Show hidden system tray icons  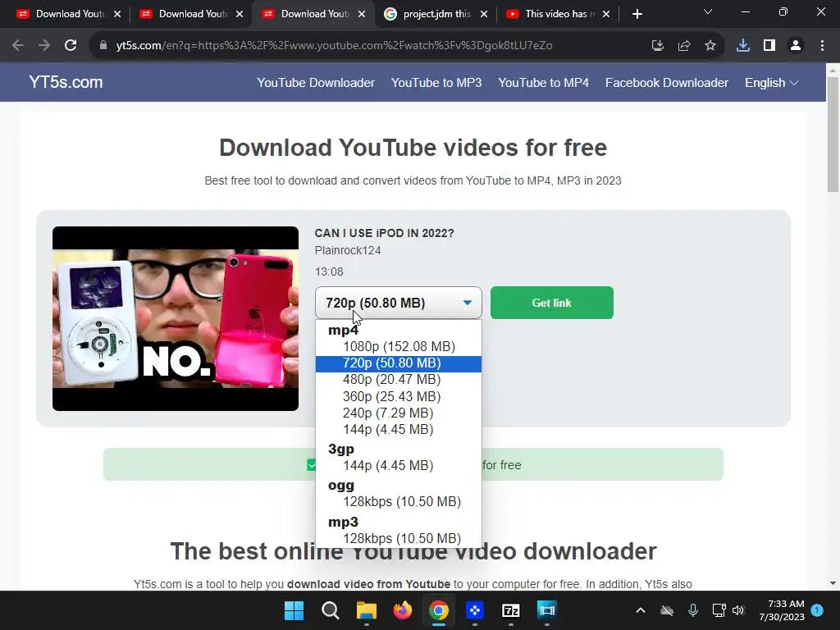point(640,610)
